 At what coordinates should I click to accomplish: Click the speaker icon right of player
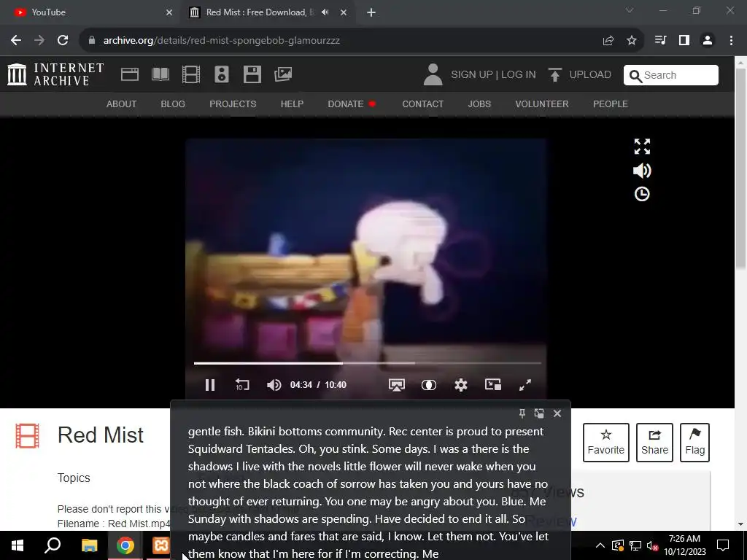[642, 171]
